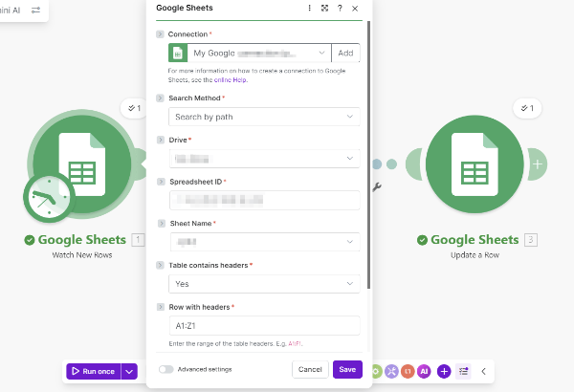
Task: Open the scenario inputs list icon
Action: [463, 372]
